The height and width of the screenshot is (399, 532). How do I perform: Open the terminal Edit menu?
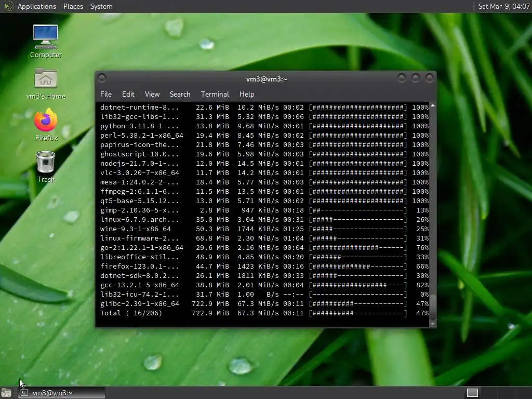pyautogui.click(x=128, y=94)
